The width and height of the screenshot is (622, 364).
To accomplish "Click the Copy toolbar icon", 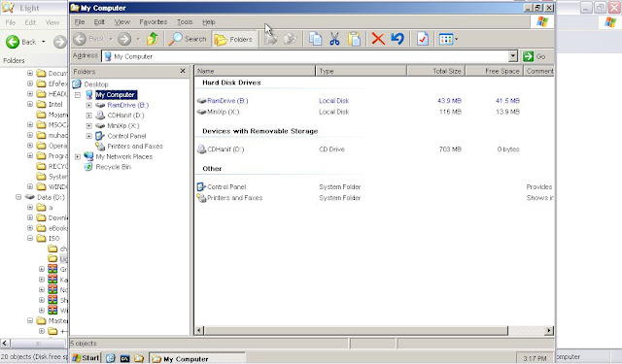I will [x=315, y=39].
